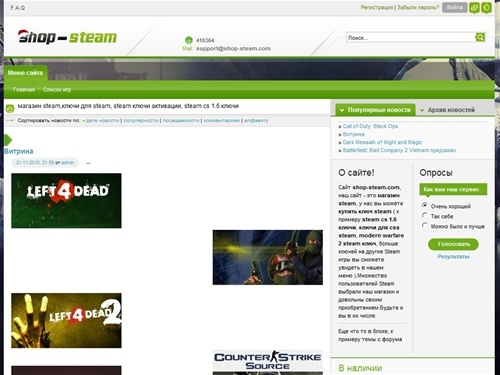Image resolution: width=500 pixels, height=375 pixels.
Task: Click the green ICQ flower icon
Action: click(189, 40)
